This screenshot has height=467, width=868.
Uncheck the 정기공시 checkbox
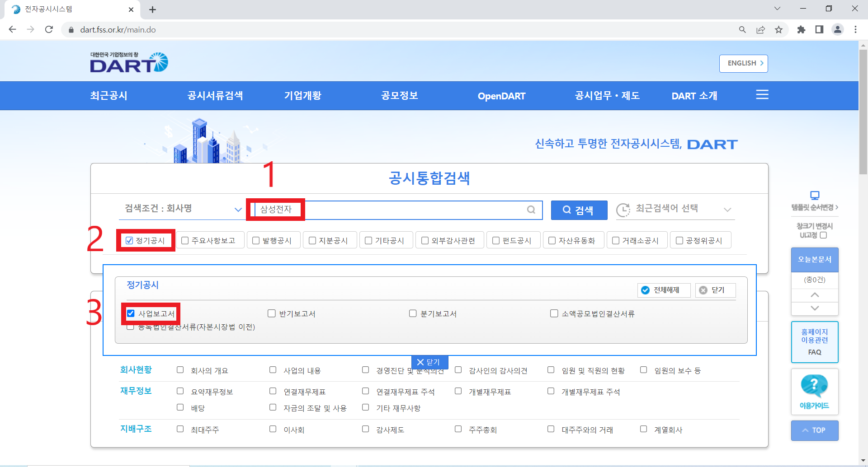click(129, 240)
